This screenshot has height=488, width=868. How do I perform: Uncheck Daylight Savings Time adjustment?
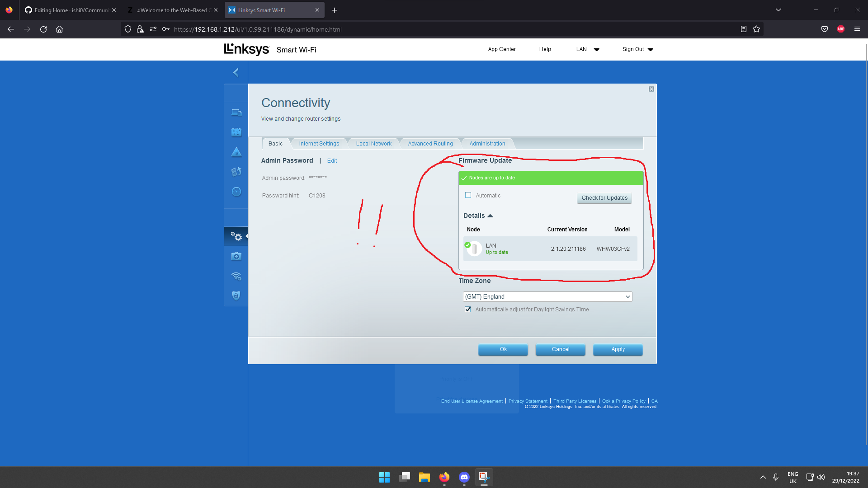click(468, 310)
